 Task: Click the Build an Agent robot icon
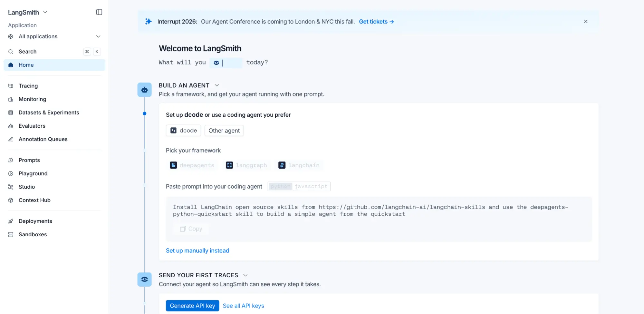click(145, 90)
